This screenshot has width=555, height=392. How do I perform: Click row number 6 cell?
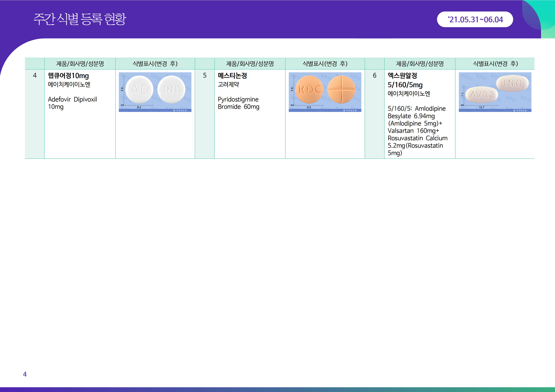coord(374,76)
